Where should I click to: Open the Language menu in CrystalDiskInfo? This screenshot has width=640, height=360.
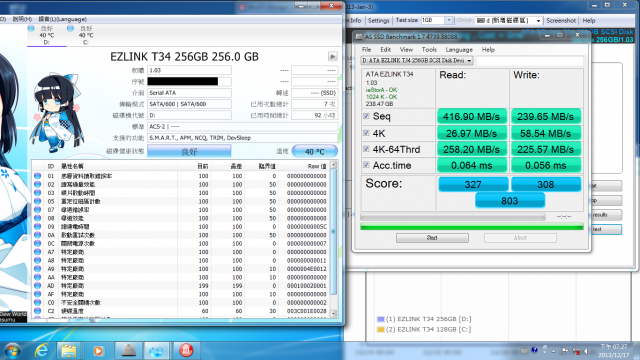click(x=62, y=19)
